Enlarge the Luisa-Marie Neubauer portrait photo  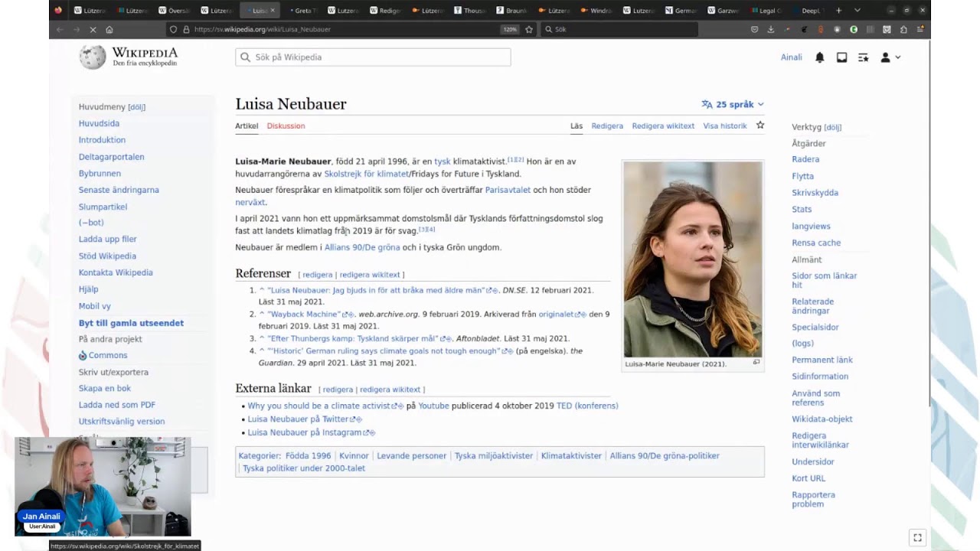pyautogui.click(x=693, y=259)
